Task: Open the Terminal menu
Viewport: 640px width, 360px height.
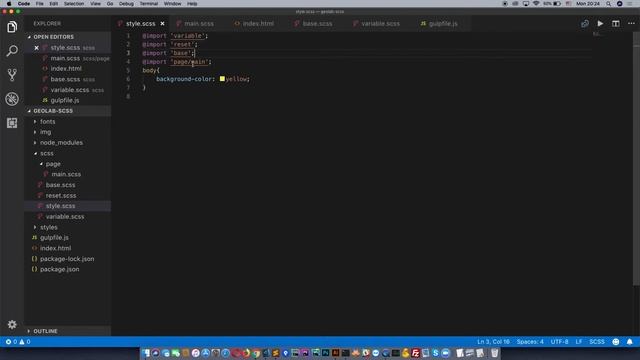Action: tap(149, 4)
